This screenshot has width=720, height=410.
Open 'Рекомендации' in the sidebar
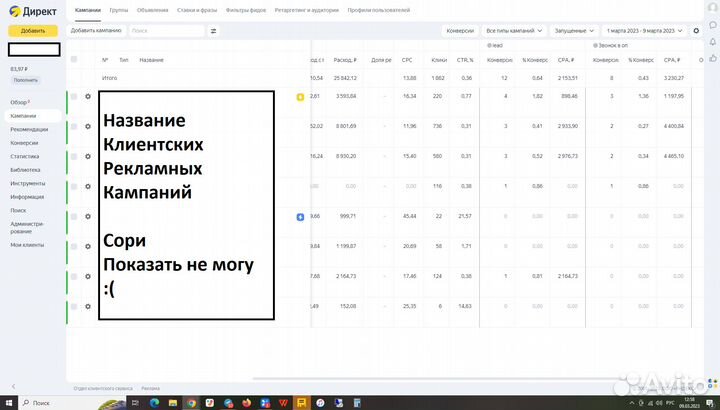click(29, 129)
